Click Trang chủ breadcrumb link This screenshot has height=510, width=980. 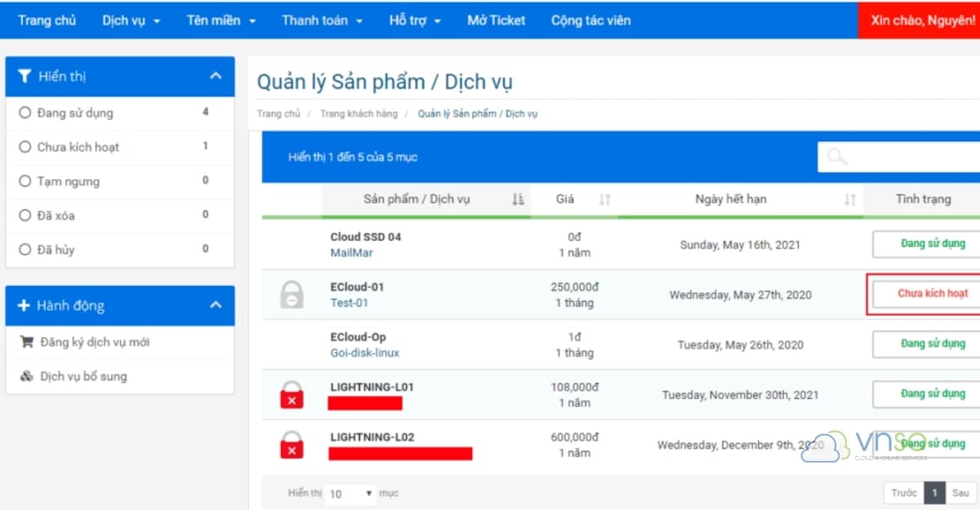(278, 114)
